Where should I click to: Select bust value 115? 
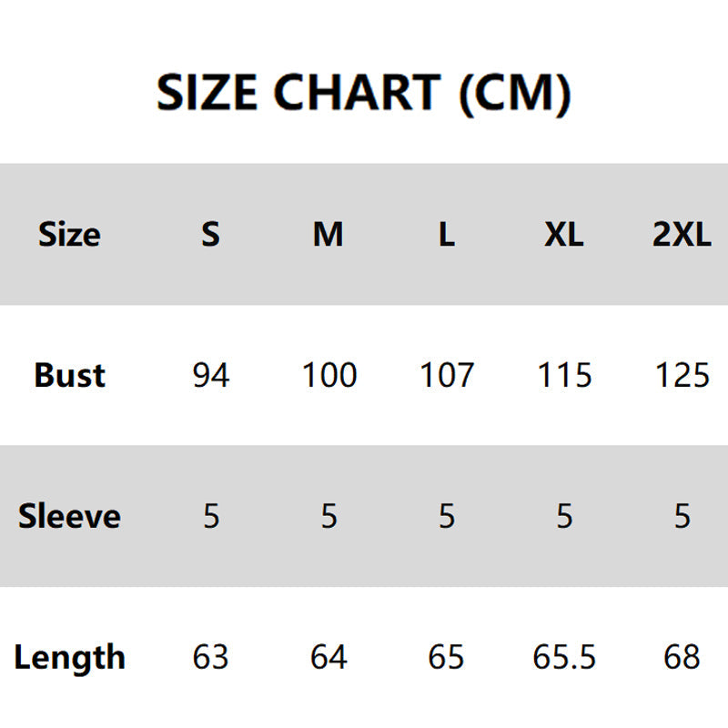(x=564, y=375)
